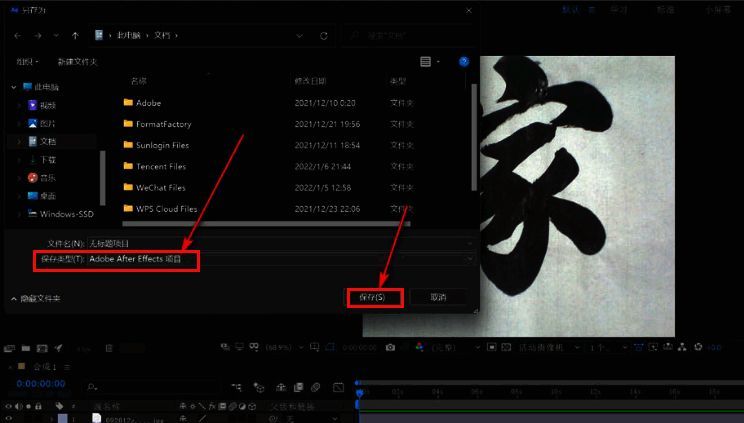Viewport: 744px width, 423px height.
Task: Go back using the dialog's back arrow
Action: (18, 36)
